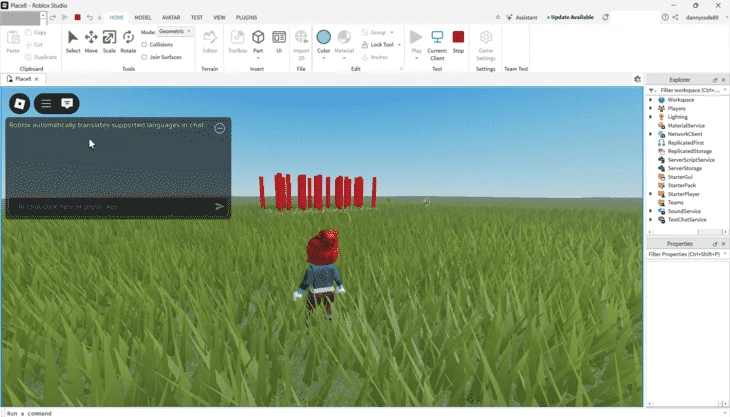Enable the Join Surfaces checkbox
This screenshot has height=417, width=730.
tap(144, 57)
